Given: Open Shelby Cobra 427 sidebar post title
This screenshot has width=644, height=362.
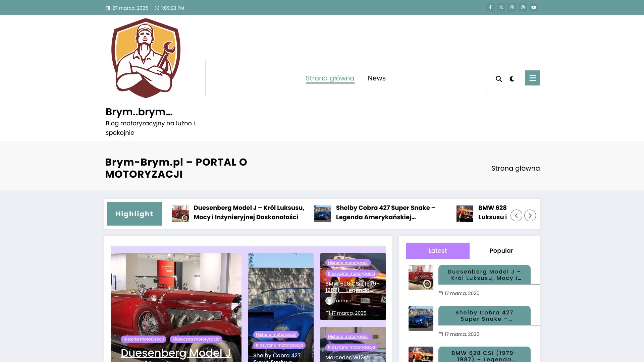Looking at the screenshot, I should coord(484,316).
